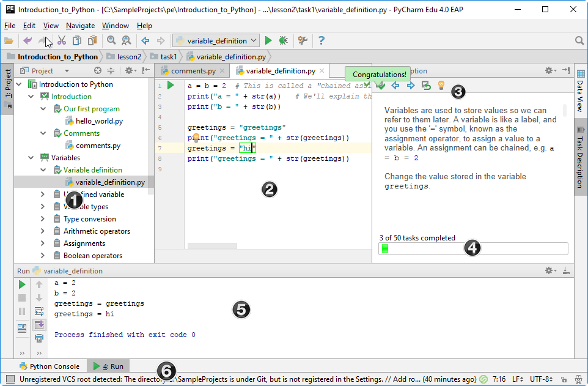Open the Edit menu

29,26
